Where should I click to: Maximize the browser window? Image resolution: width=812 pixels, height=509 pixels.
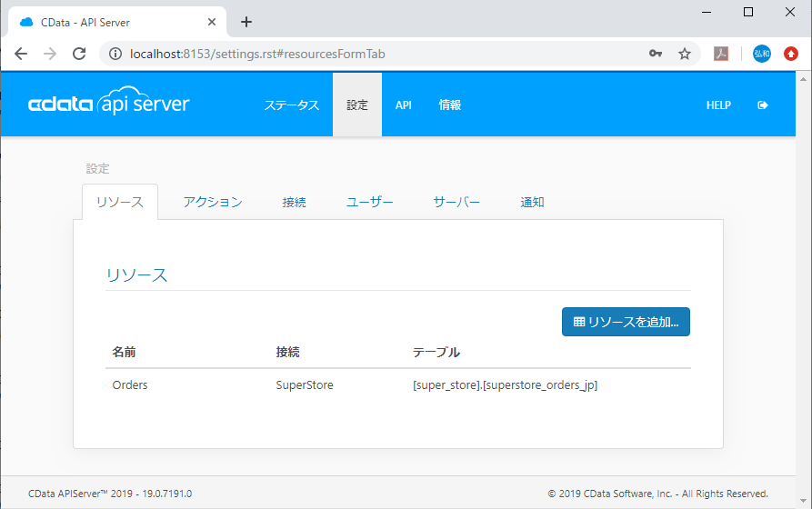747,12
